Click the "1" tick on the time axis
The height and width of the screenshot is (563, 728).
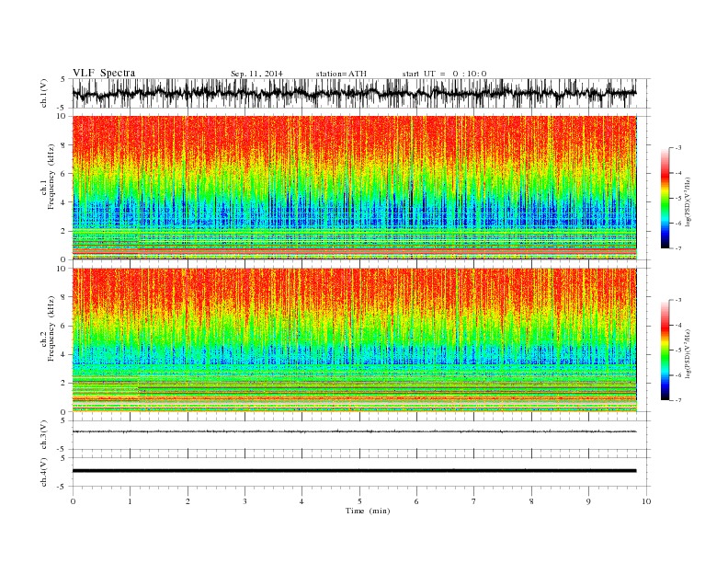pos(130,501)
